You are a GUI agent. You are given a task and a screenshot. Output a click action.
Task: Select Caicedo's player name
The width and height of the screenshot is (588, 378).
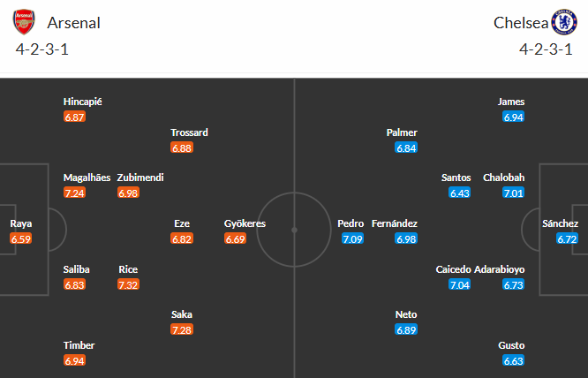click(x=454, y=269)
